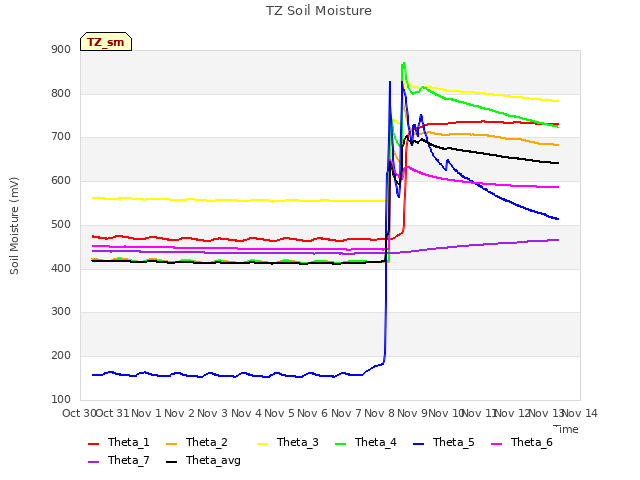The height and width of the screenshot is (480, 640).
Task: Click the 800 y-axis tick label
Action: 61,93
